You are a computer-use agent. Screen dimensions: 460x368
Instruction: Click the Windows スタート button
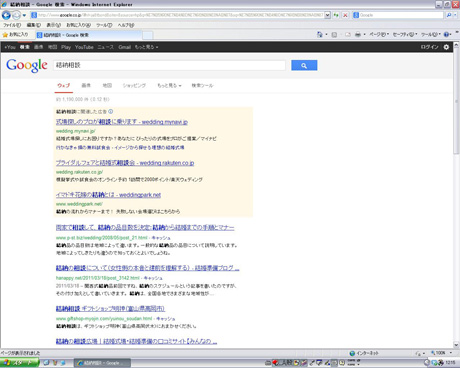pyautogui.click(x=19, y=363)
